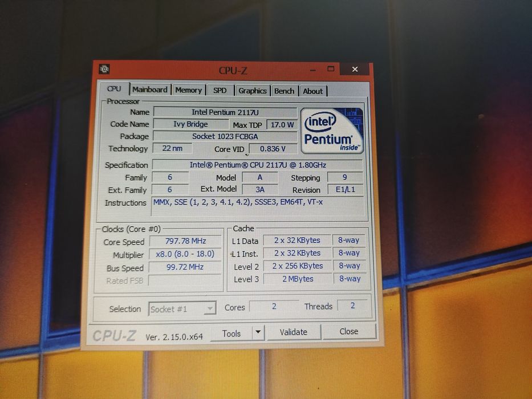This screenshot has width=532, height=399.
Task: Click the Code Name value Ivy Bridge
Action: click(190, 124)
